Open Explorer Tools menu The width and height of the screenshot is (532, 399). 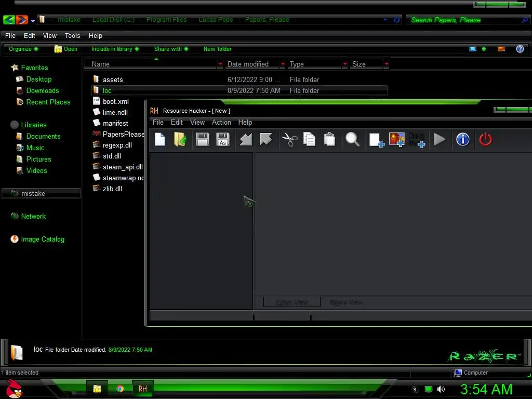(x=73, y=36)
